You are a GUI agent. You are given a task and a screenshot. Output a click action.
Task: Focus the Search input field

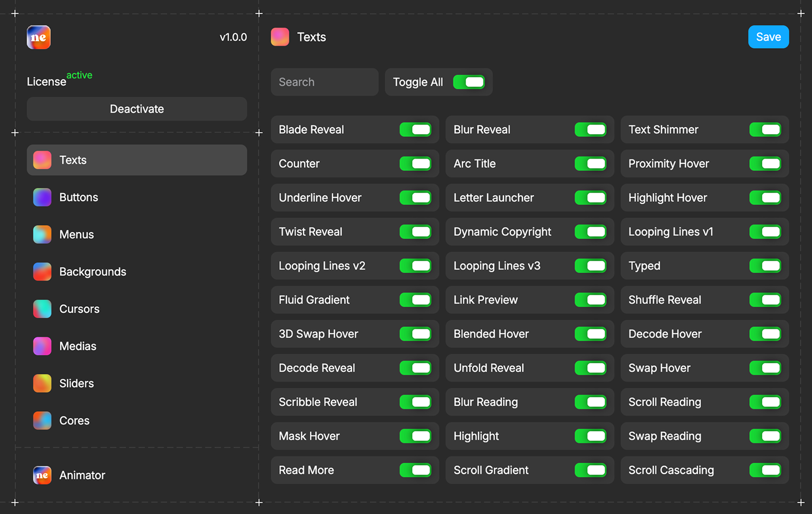coord(325,82)
